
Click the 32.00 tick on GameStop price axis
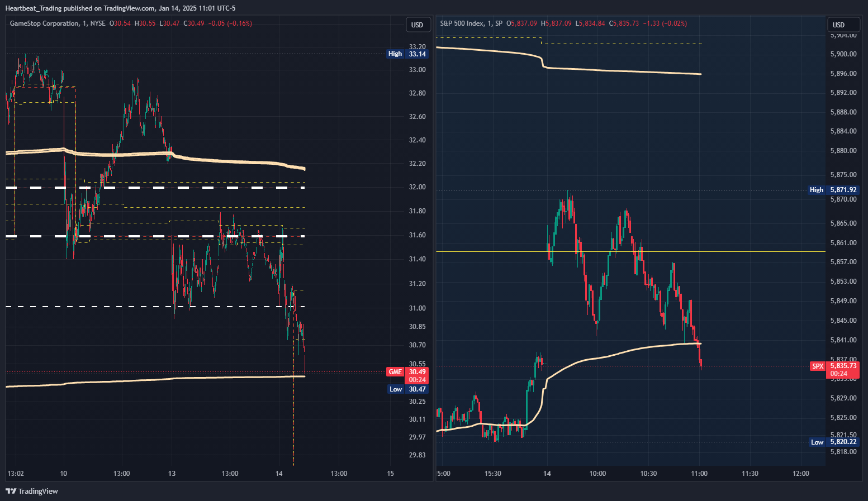pyautogui.click(x=418, y=187)
